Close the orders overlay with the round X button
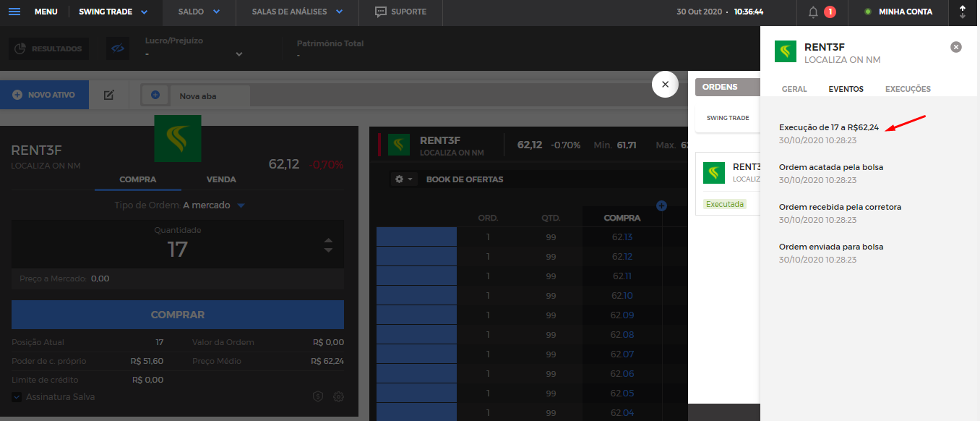The image size is (980, 421). click(x=665, y=84)
